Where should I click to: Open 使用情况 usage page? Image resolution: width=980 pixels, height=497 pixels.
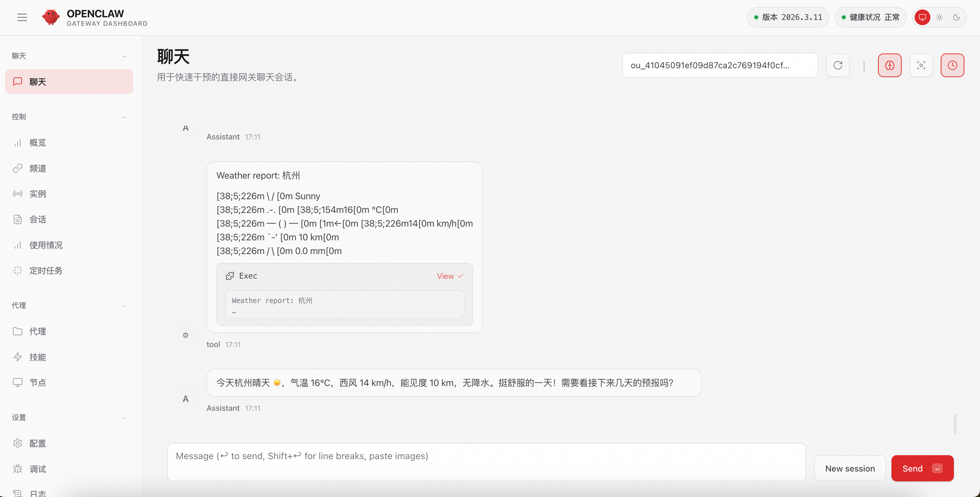point(69,245)
